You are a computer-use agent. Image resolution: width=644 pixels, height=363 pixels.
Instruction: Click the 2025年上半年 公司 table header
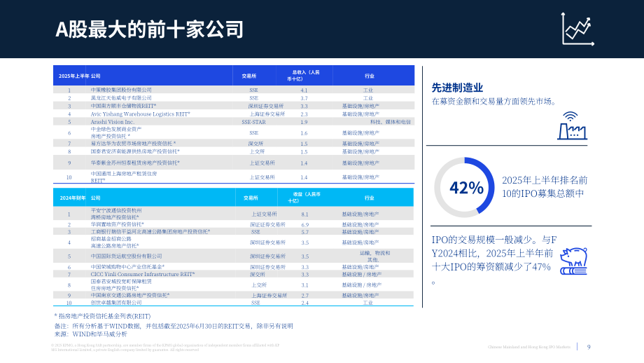click(79, 76)
